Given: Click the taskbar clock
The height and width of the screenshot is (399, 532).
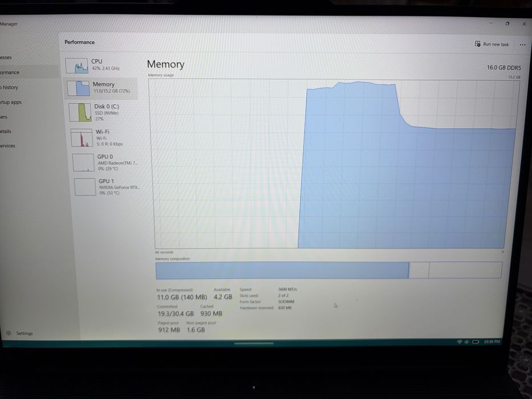Looking at the screenshot, I should 492,341.
